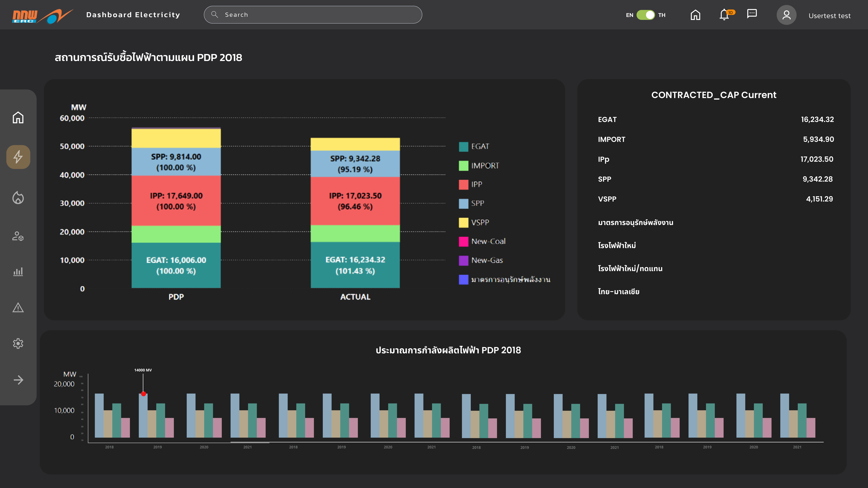The width and height of the screenshot is (868, 488).
Task: Toggle the SPP legend swatch
Action: (x=464, y=203)
